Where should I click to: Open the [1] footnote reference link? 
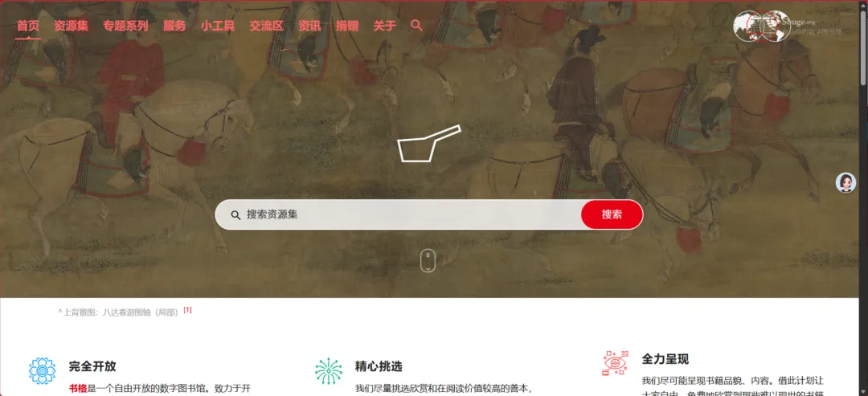point(187,310)
